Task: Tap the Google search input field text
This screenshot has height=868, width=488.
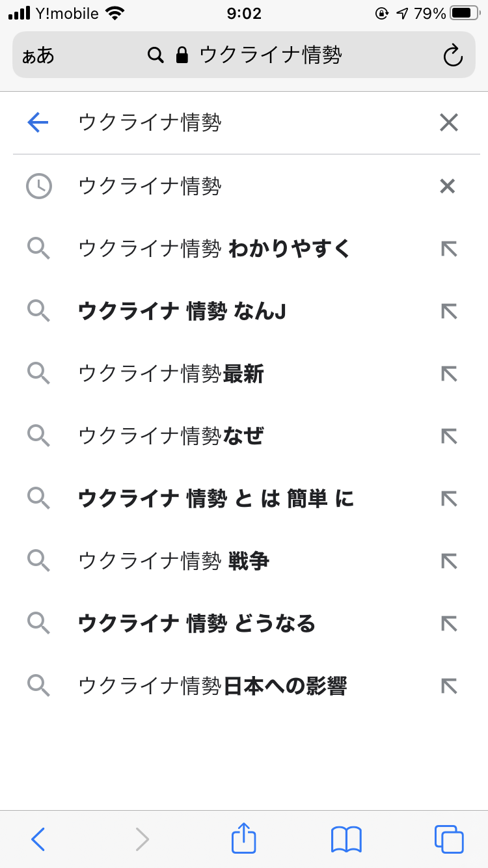Action: (x=150, y=122)
